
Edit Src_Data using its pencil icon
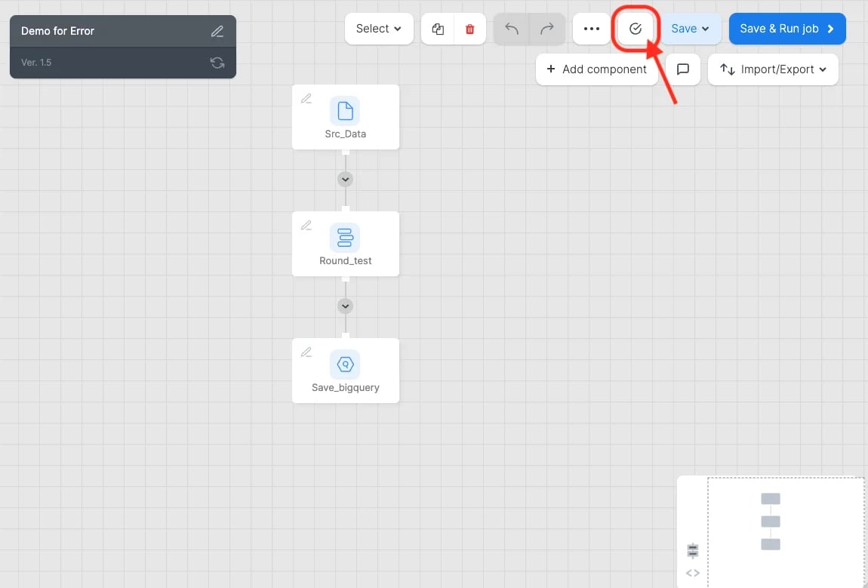pos(306,99)
